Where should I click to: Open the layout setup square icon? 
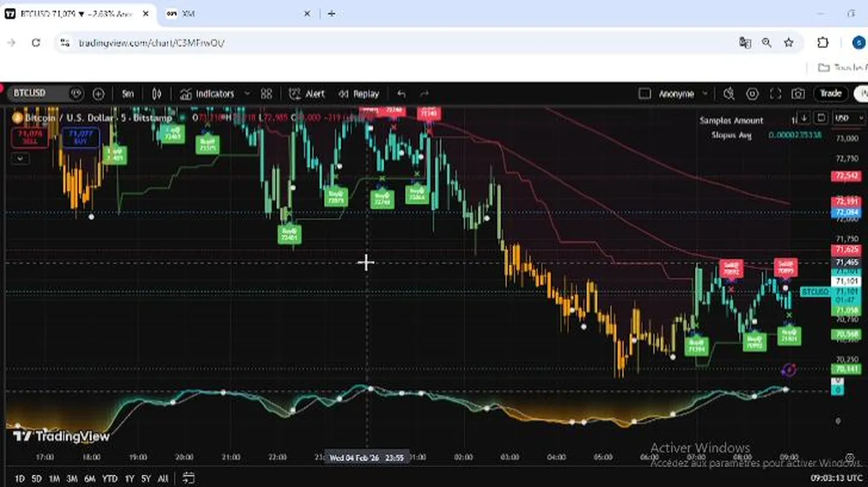click(644, 94)
